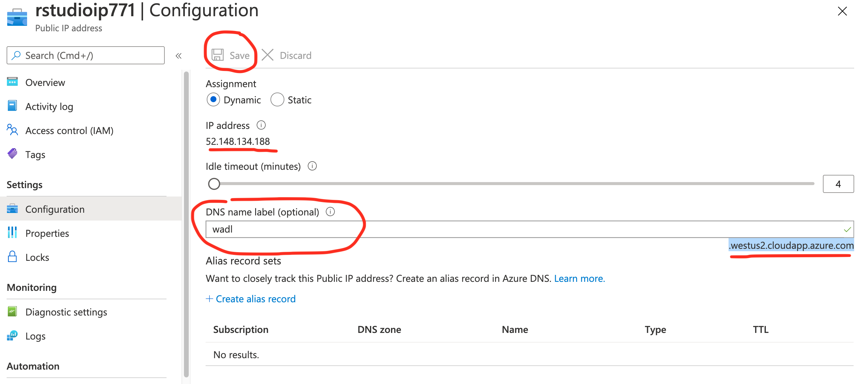
Task: Click Create alias record link
Action: pos(251,299)
